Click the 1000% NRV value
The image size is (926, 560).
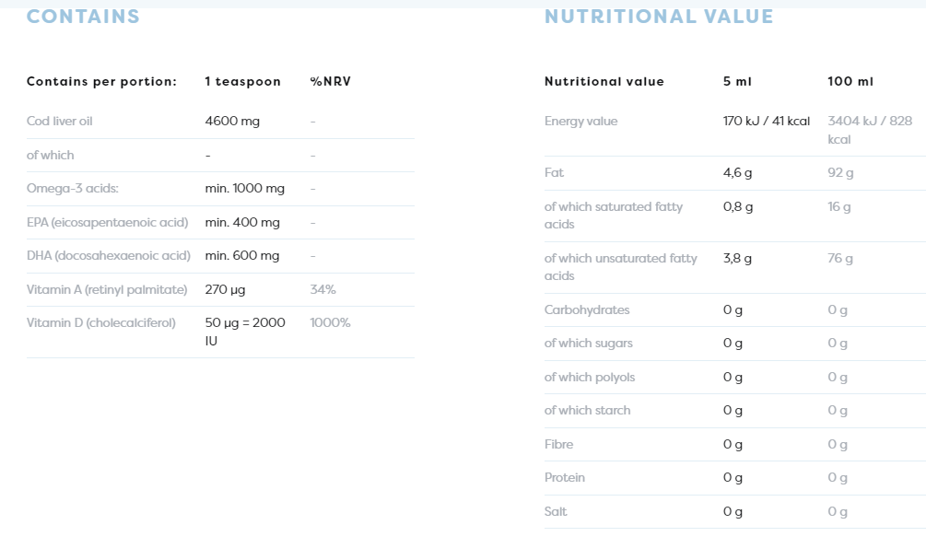[x=330, y=323]
